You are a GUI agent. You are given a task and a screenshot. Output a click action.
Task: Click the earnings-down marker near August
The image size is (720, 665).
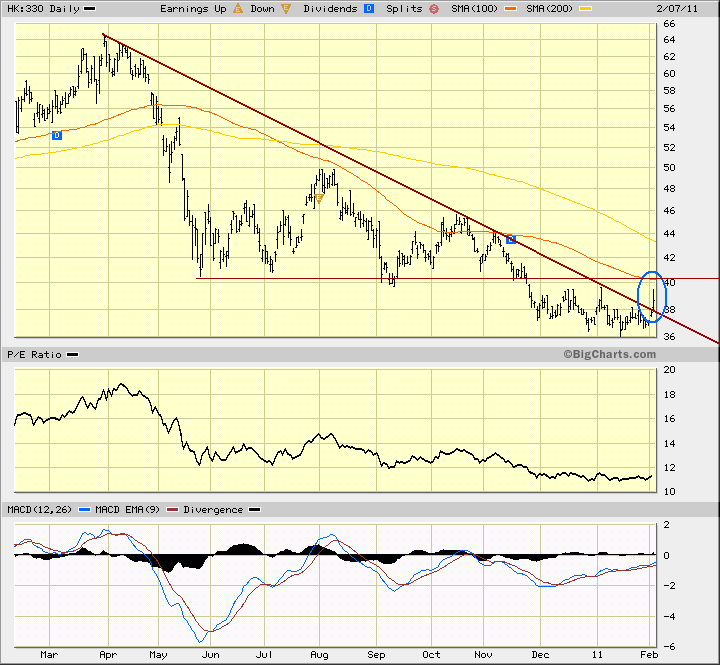[319, 199]
